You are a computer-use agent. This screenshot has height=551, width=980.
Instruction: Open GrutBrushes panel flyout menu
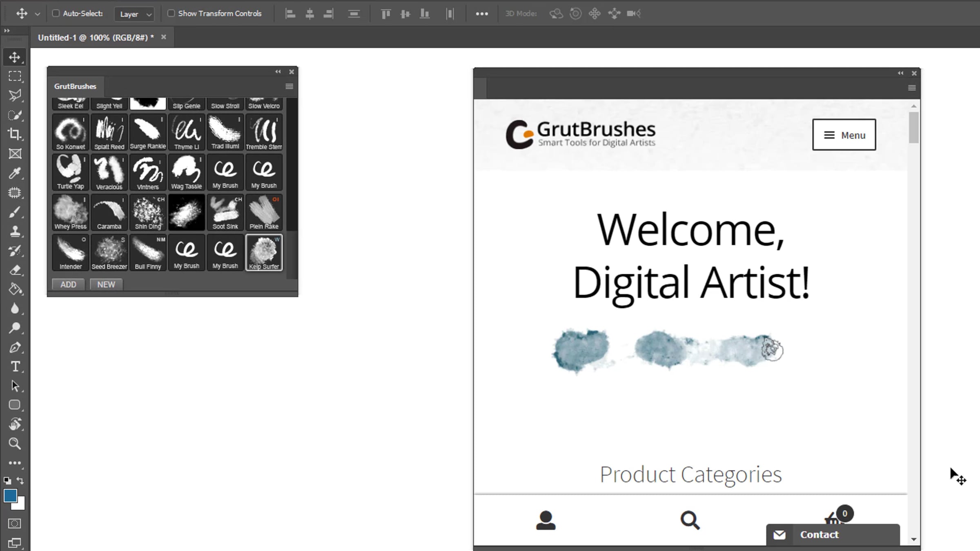click(289, 86)
